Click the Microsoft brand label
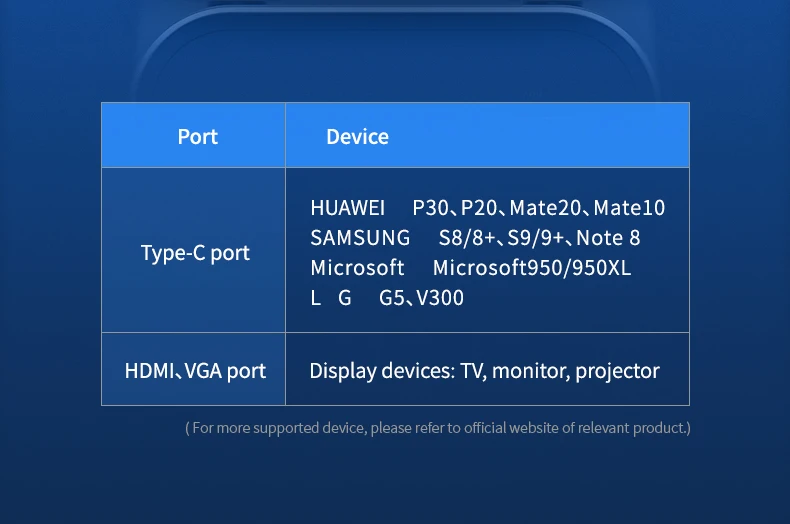790x524 pixels. pos(357,268)
